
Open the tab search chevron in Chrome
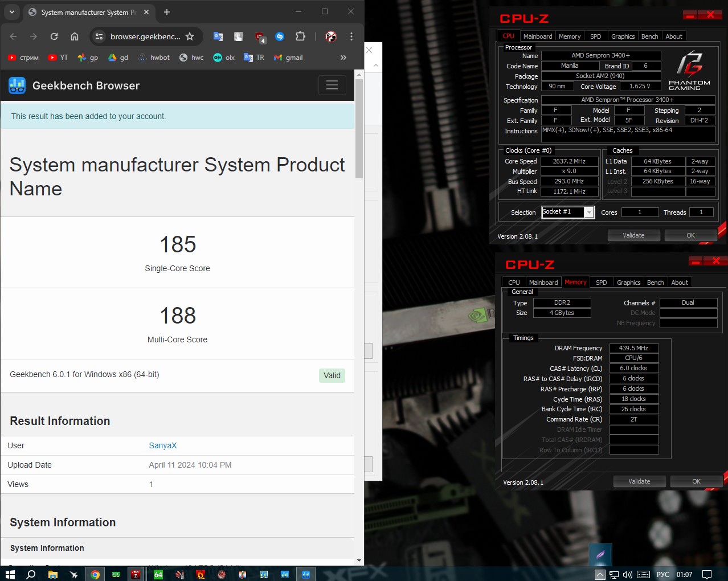pos(12,12)
